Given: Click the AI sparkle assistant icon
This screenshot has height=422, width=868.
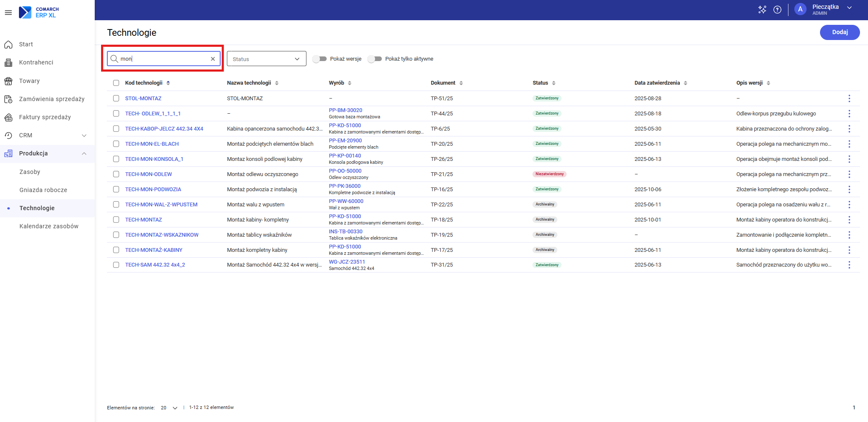Looking at the screenshot, I should click(762, 10).
